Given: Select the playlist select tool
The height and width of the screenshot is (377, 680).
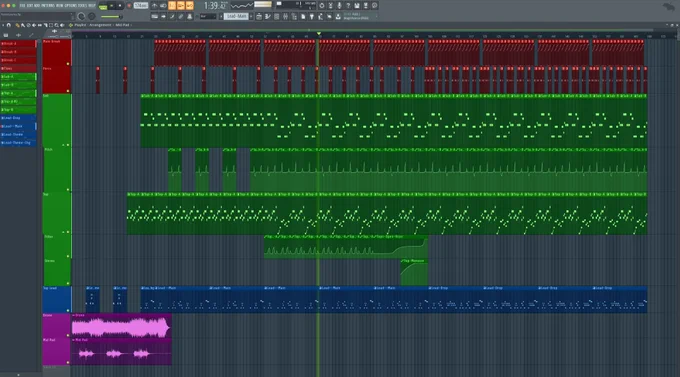Looking at the screenshot, I should (51, 25).
